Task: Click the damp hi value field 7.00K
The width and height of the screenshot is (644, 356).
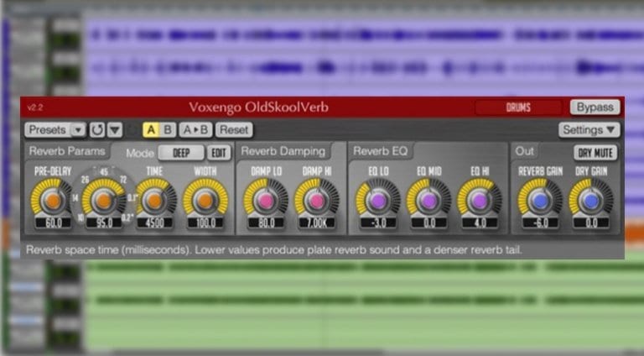Action: (317, 222)
